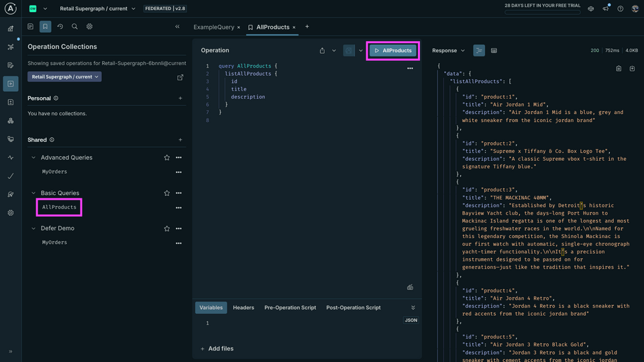Click the free trial progress bar
The image size is (644, 362).
tap(543, 12)
